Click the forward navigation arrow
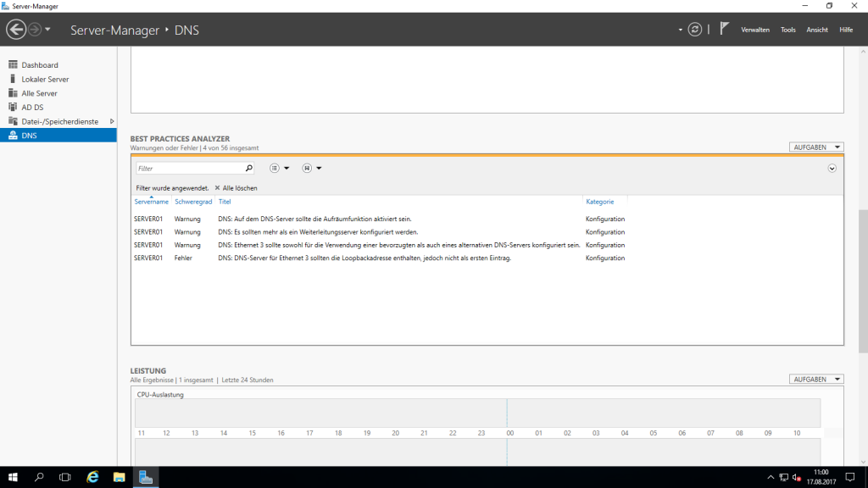868x488 pixels. [35, 30]
